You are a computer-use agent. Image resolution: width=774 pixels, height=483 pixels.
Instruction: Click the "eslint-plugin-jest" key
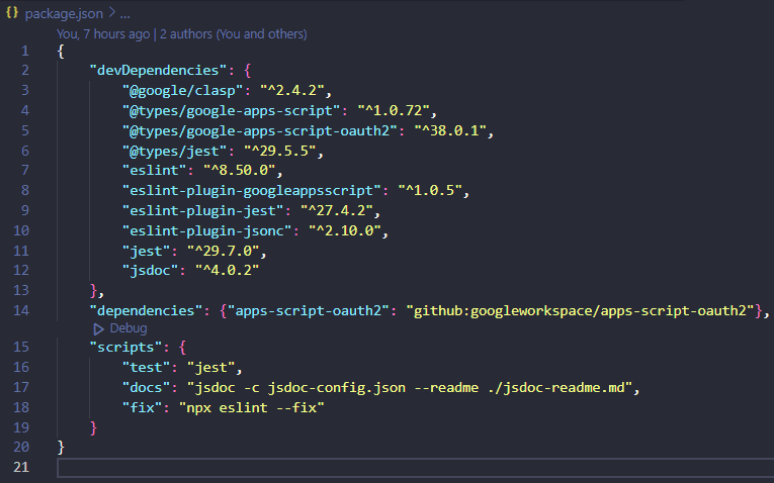click(x=203, y=211)
